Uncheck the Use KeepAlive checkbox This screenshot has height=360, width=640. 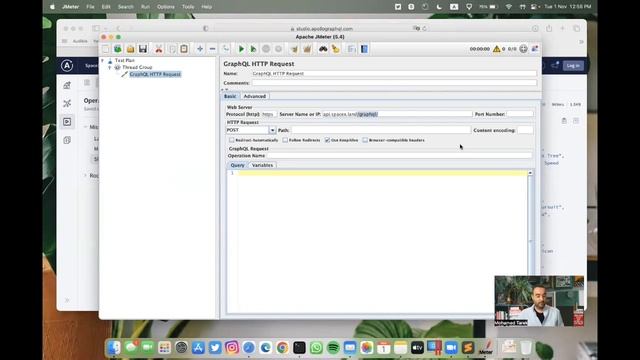tap(327, 140)
